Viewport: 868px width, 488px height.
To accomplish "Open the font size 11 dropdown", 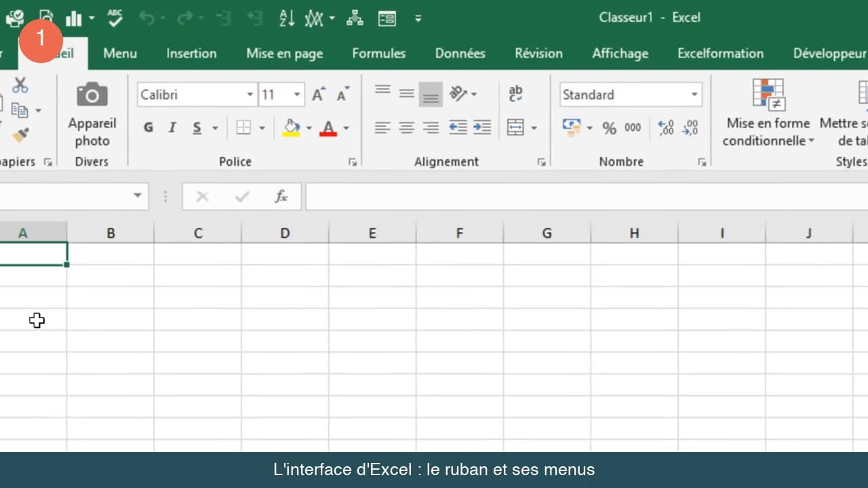I will [297, 95].
